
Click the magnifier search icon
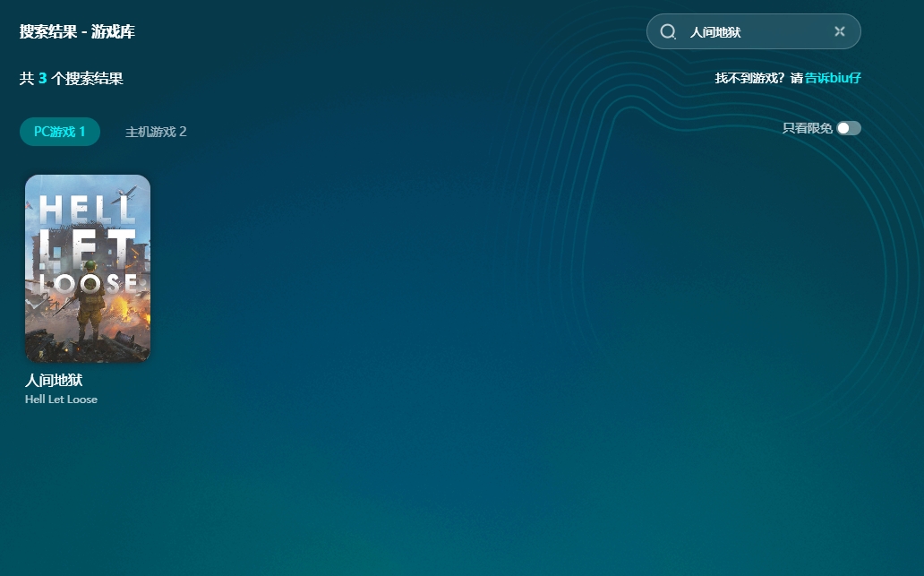point(668,32)
